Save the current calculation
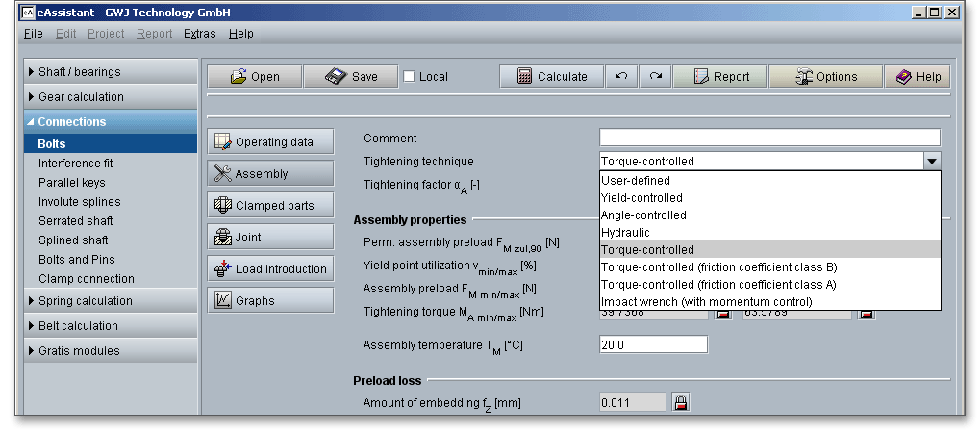 (350, 77)
